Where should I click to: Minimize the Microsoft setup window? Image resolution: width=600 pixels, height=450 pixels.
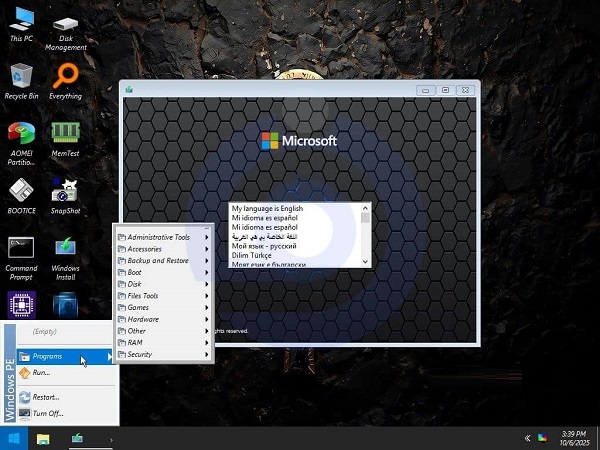pos(426,90)
